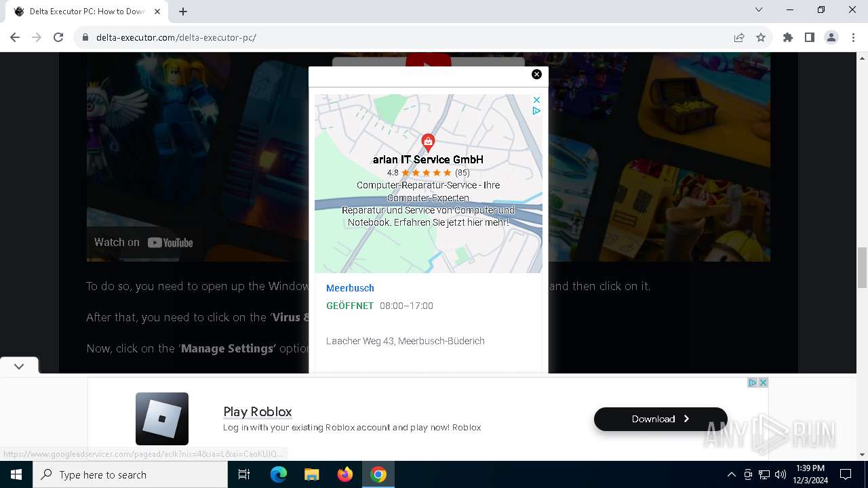Collapse the bottom ad with chevron
The image size is (868, 488).
point(19,366)
